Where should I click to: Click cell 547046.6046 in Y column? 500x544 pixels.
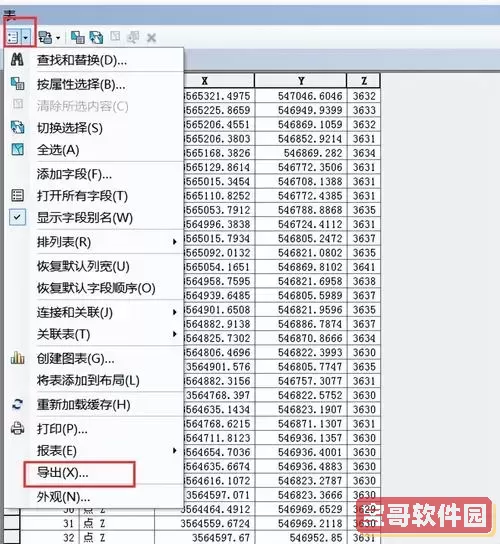[x=301, y=96]
